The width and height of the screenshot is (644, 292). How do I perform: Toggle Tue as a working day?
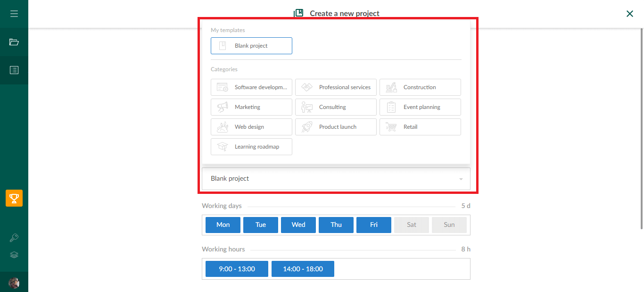(261, 225)
